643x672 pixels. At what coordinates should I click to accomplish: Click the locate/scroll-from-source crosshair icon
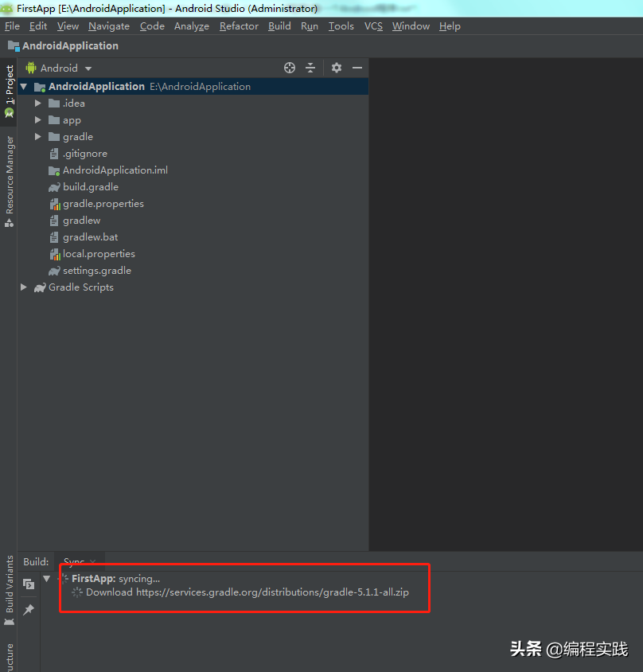point(290,68)
